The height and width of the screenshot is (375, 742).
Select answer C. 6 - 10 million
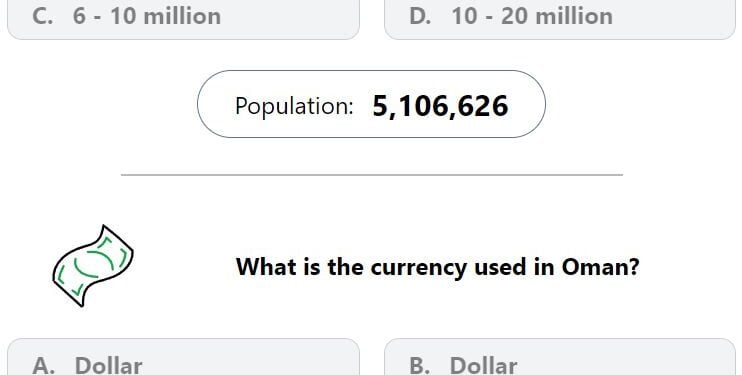[183, 19]
